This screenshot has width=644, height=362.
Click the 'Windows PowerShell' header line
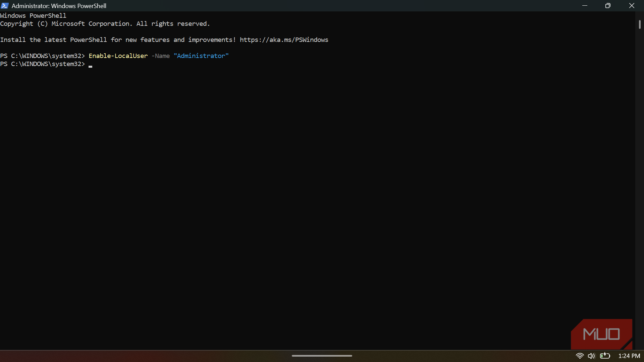[x=33, y=16]
